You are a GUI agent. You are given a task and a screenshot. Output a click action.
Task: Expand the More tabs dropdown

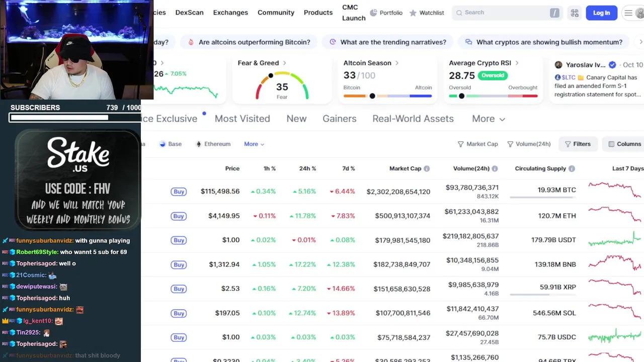click(x=488, y=119)
